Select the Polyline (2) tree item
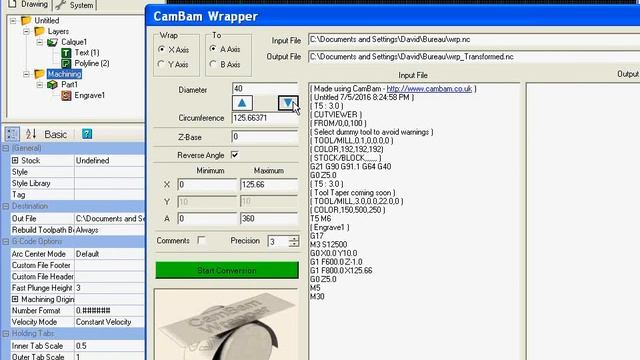 point(92,63)
